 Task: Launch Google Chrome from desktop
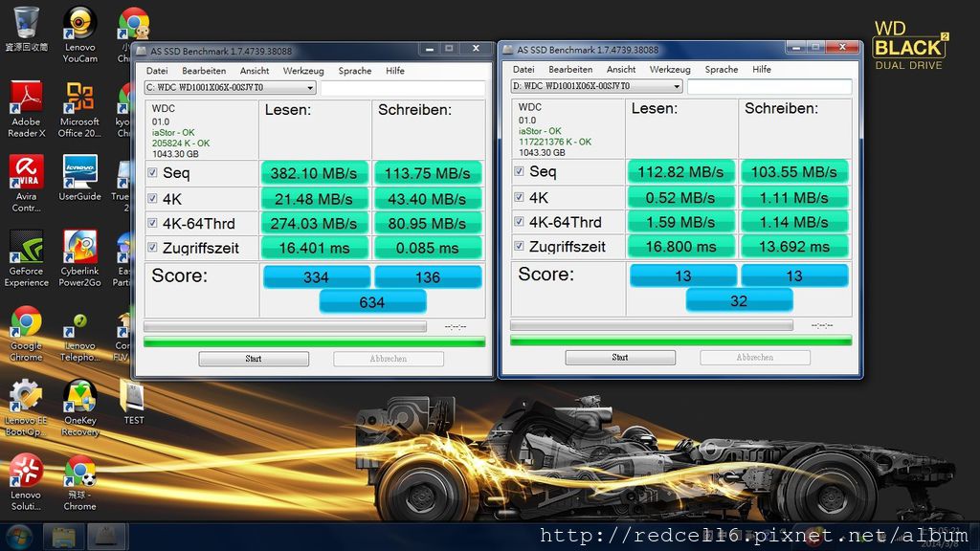(26, 334)
